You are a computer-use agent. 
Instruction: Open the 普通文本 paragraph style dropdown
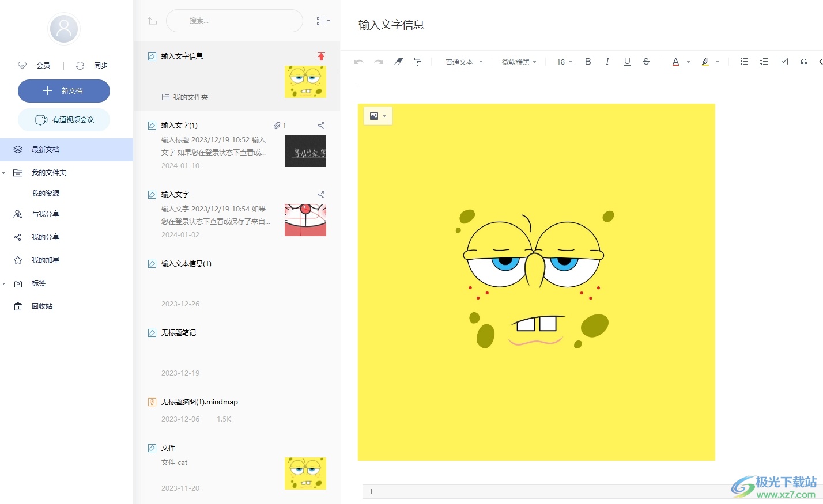[x=464, y=62]
